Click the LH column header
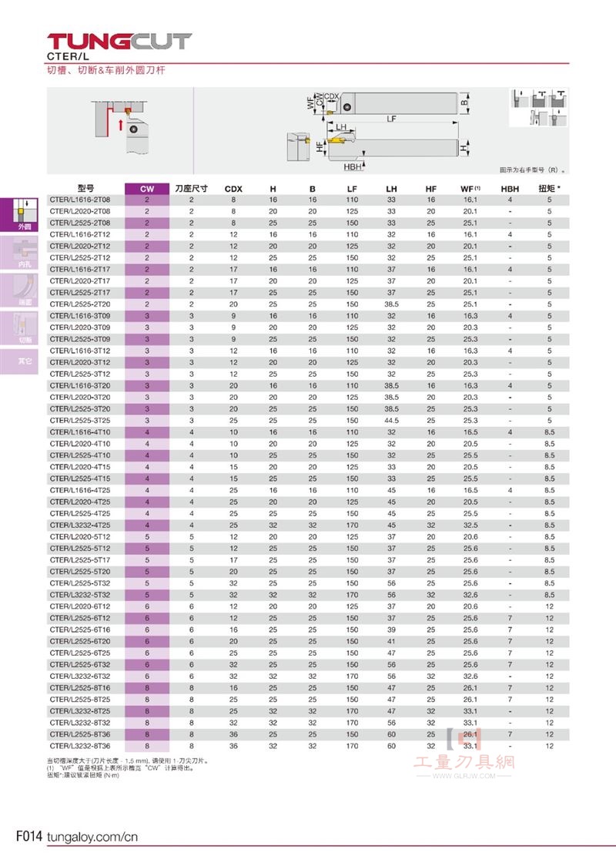Viewport: 616px width, 863px height. [x=391, y=189]
